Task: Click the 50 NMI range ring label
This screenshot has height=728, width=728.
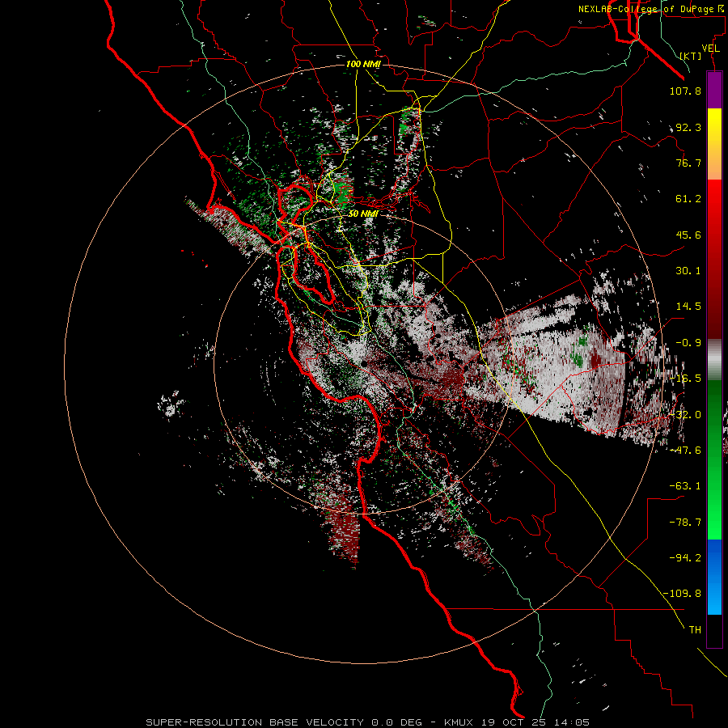Action: pyautogui.click(x=363, y=214)
